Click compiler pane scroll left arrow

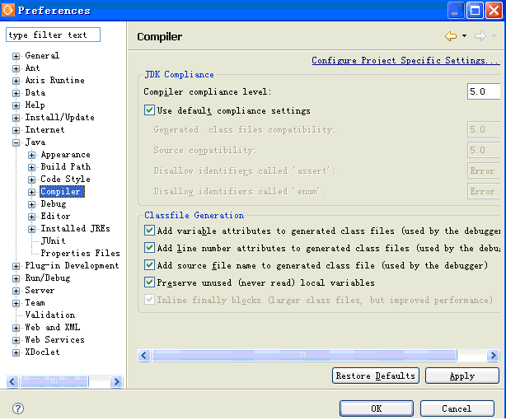click(x=144, y=356)
